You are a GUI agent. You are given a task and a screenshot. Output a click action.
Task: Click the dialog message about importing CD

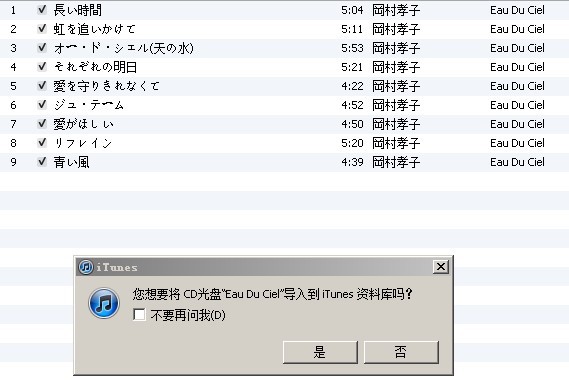point(273,294)
